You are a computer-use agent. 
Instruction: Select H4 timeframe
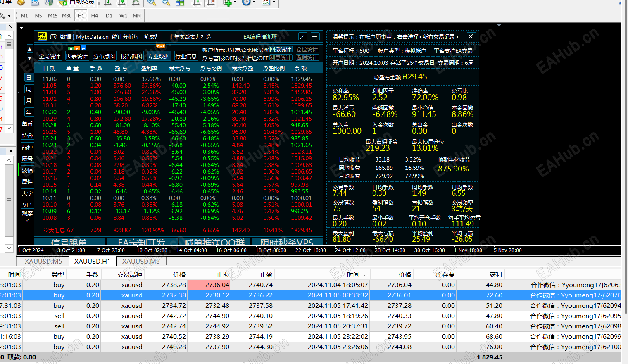(95, 16)
